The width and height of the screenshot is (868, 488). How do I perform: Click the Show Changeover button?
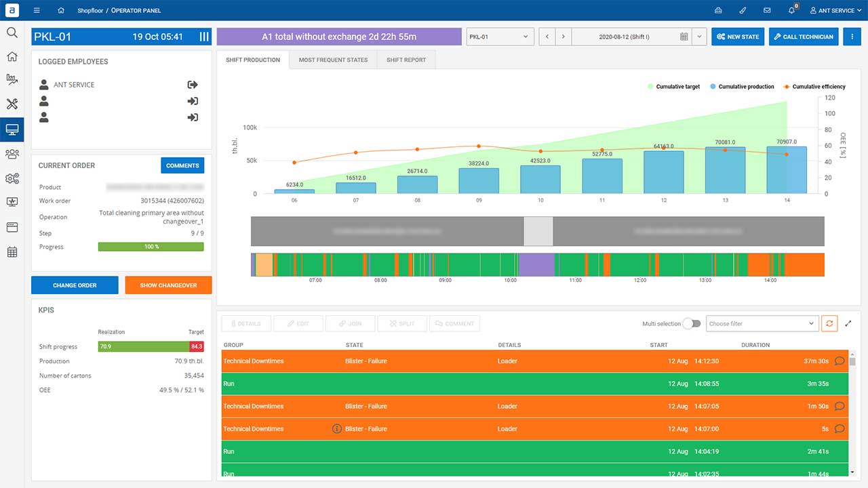pyautogui.click(x=168, y=285)
